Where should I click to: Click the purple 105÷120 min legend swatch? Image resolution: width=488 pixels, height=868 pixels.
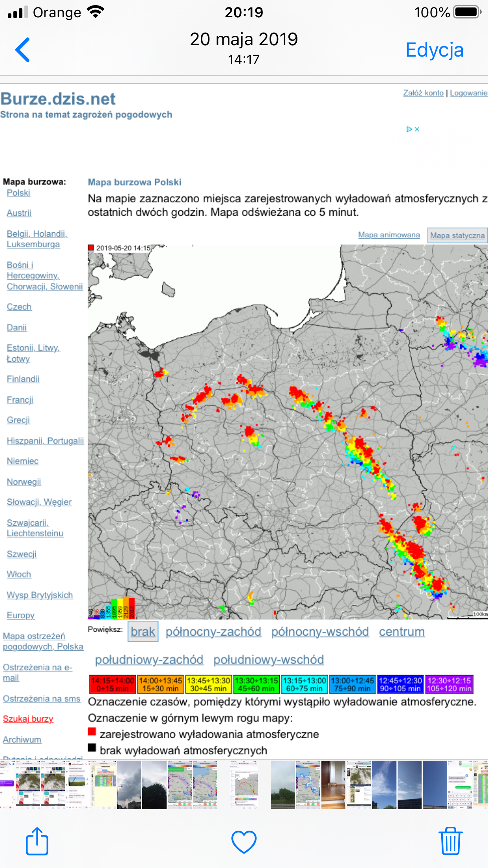pyautogui.click(x=449, y=684)
